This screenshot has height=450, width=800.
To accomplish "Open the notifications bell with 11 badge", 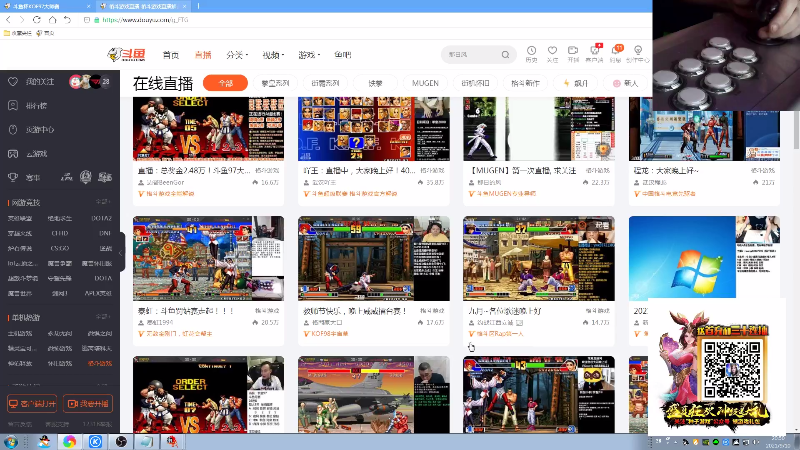I will [x=616, y=51].
